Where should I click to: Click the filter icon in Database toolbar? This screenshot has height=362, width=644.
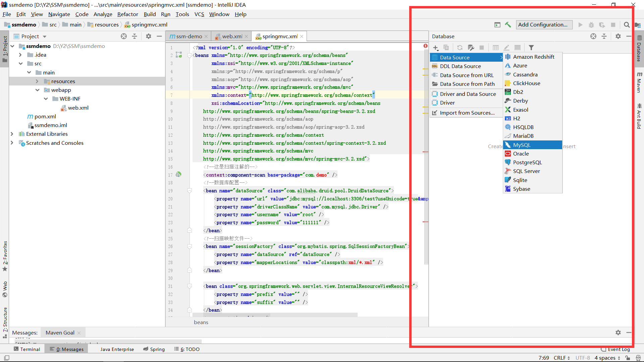coord(531,48)
